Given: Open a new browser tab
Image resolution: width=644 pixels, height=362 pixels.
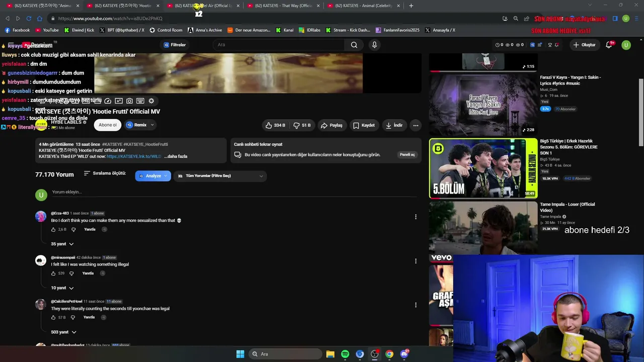Looking at the screenshot, I should click(x=411, y=6).
